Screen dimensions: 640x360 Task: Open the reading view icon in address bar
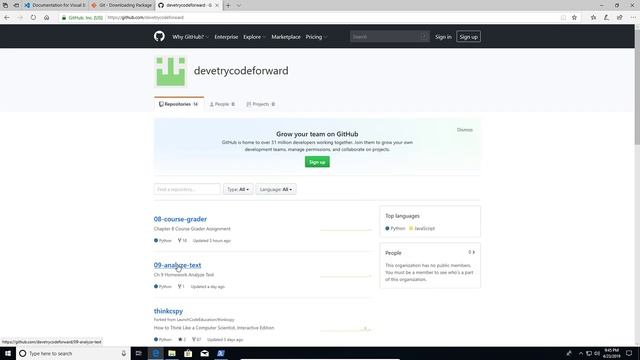[563, 18]
